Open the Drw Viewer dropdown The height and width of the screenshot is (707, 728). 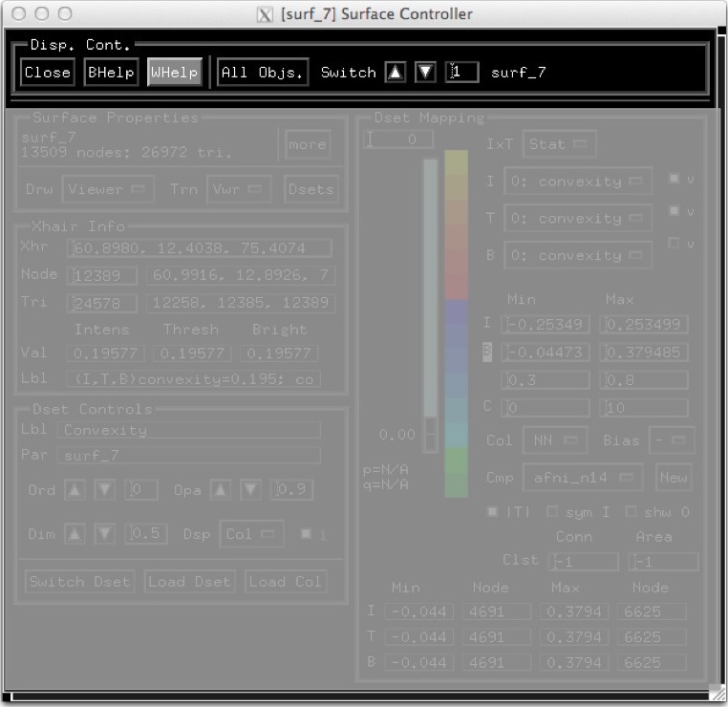coord(108,189)
